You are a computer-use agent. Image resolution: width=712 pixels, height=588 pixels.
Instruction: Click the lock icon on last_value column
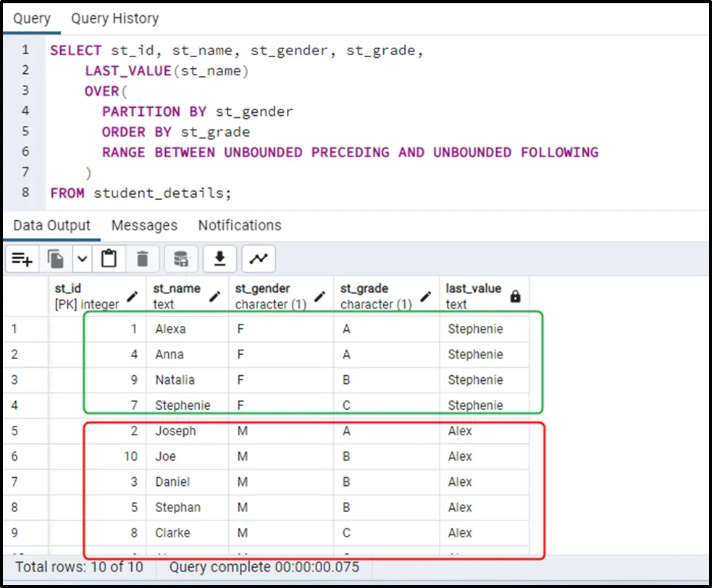click(x=515, y=296)
